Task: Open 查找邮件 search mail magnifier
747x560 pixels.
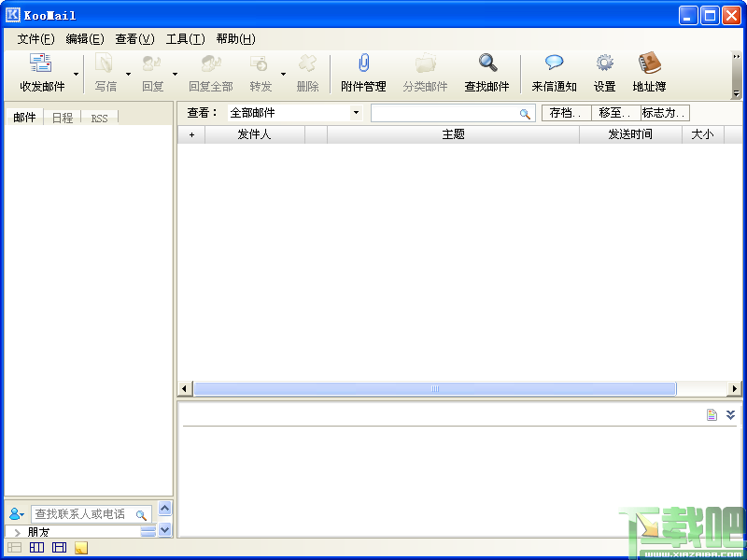Action: click(x=487, y=63)
